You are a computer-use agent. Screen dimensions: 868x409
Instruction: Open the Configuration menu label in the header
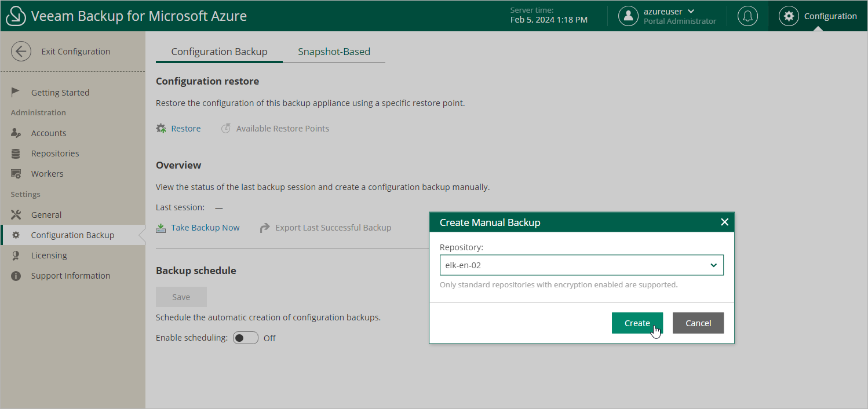point(830,16)
